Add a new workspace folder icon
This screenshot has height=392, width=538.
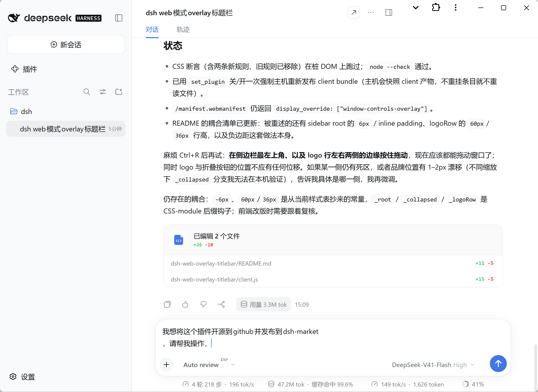click(x=119, y=92)
